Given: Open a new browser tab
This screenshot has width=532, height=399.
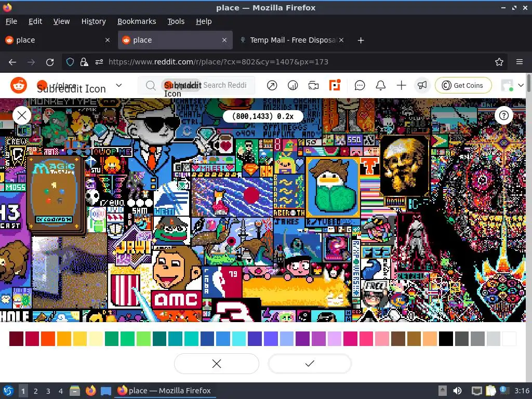Looking at the screenshot, I should (x=361, y=41).
